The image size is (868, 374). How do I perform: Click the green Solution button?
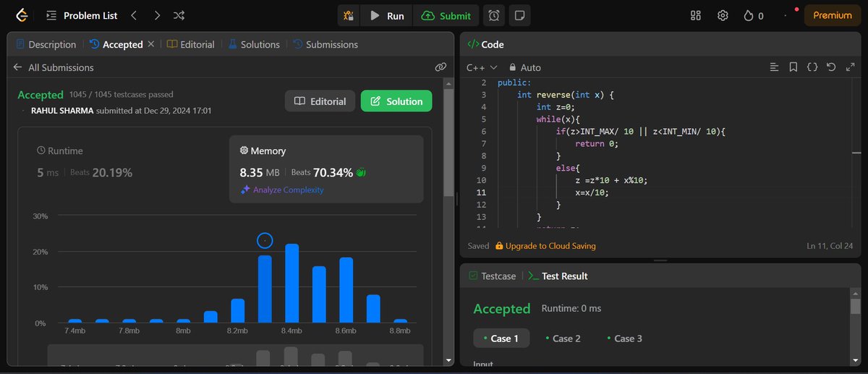click(x=396, y=101)
